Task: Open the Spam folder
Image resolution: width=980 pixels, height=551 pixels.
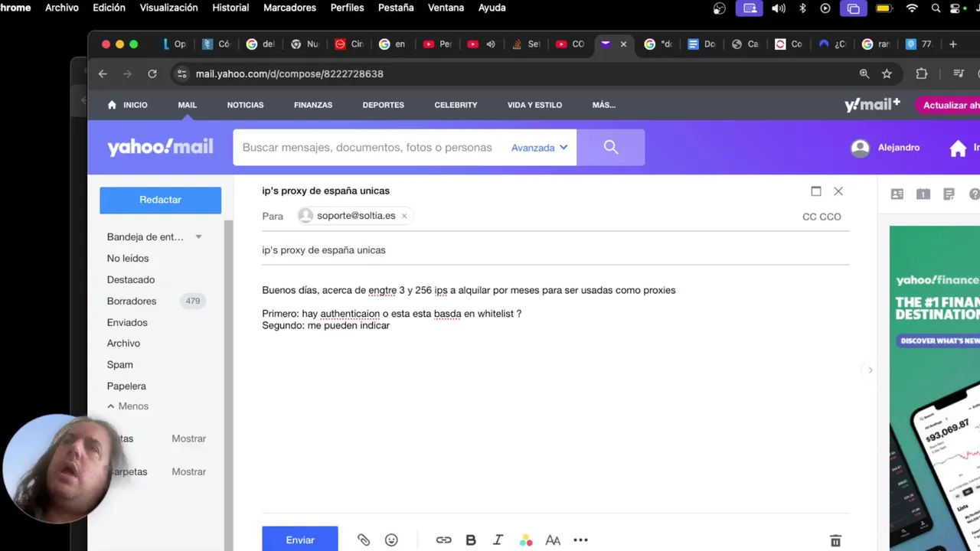Action: pos(120,365)
